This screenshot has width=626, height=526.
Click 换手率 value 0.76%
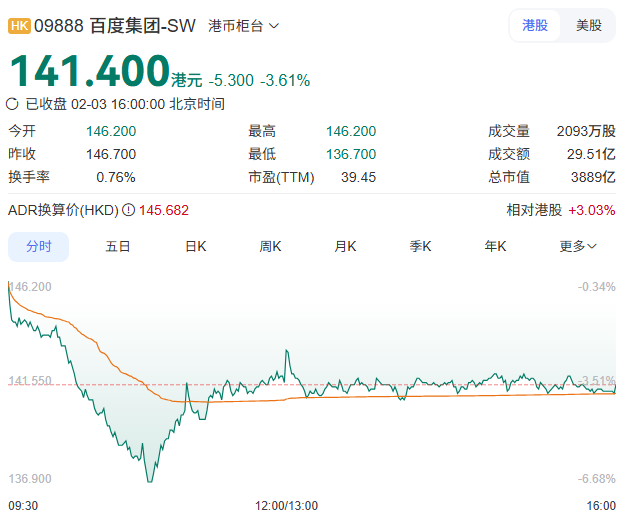pyautogui.click(x=116, y=177)
